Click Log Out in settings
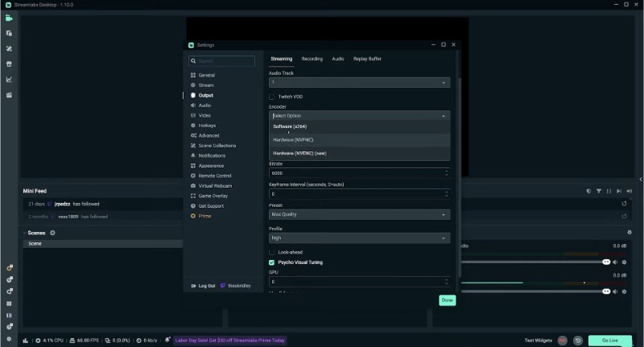 tap(203, 286)
